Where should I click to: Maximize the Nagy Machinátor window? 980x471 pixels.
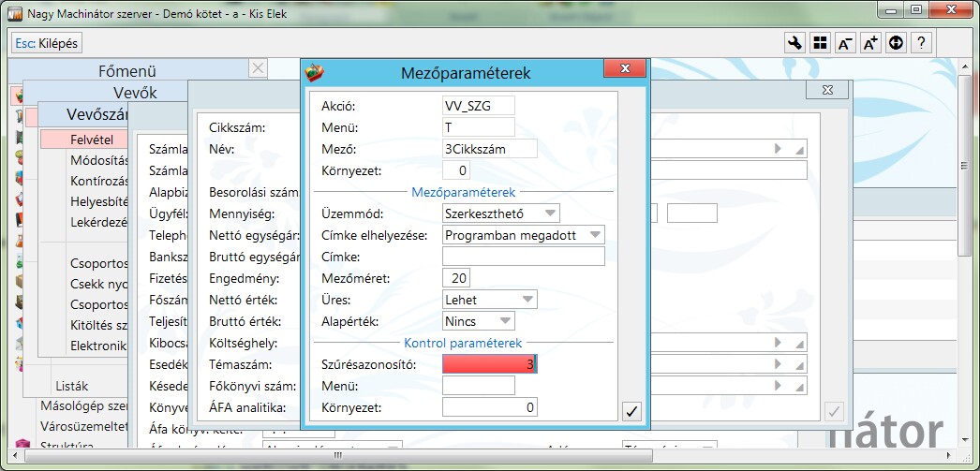[x=916, y=9]
